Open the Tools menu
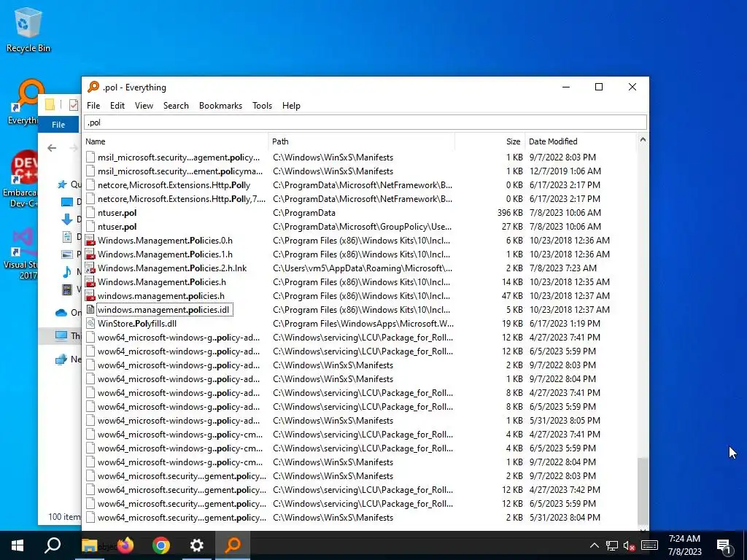This screenshot has height=560, width=747. (x=262, y=106)
